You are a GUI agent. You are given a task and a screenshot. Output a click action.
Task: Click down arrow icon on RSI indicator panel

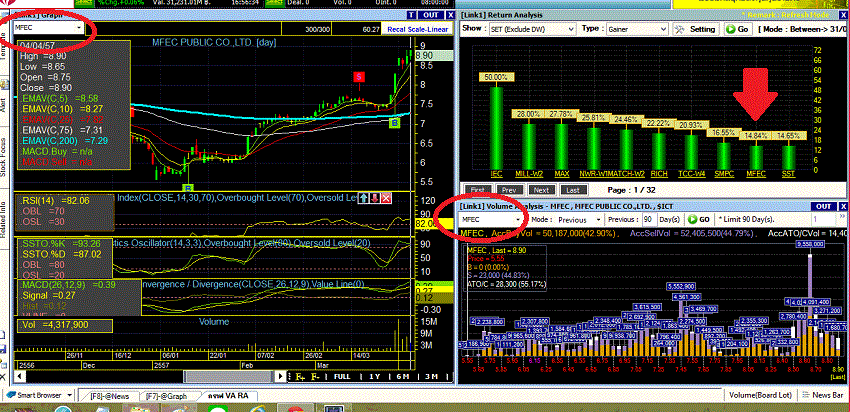(x=375, y=199)
